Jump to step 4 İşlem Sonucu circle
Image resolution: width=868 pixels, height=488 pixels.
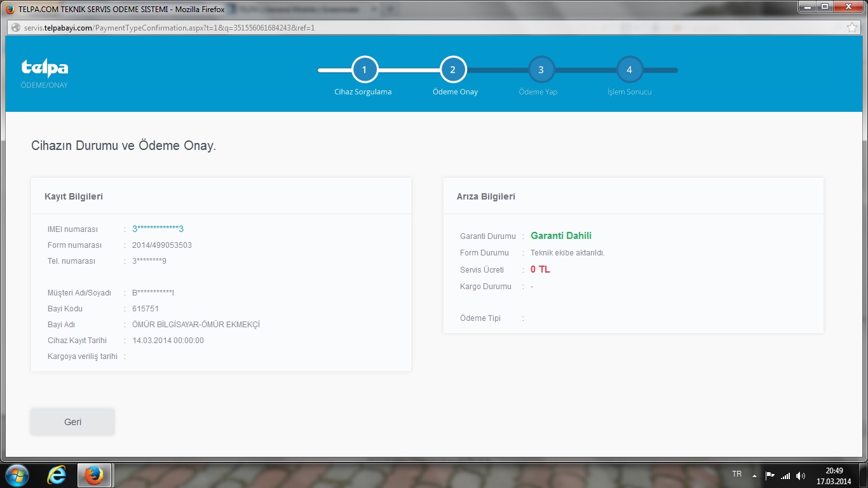[x=629, y=70]
